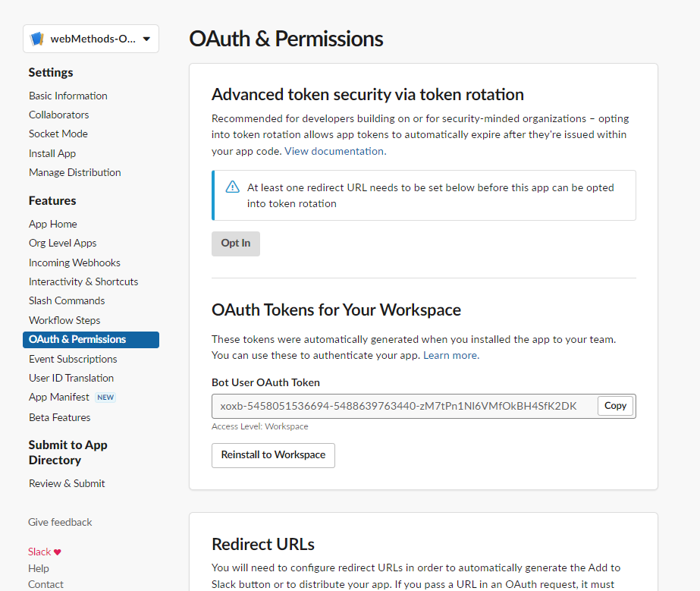Select the OAuth & Permissions sidebar item
The image size is (700, 591).
pos(77,339)
